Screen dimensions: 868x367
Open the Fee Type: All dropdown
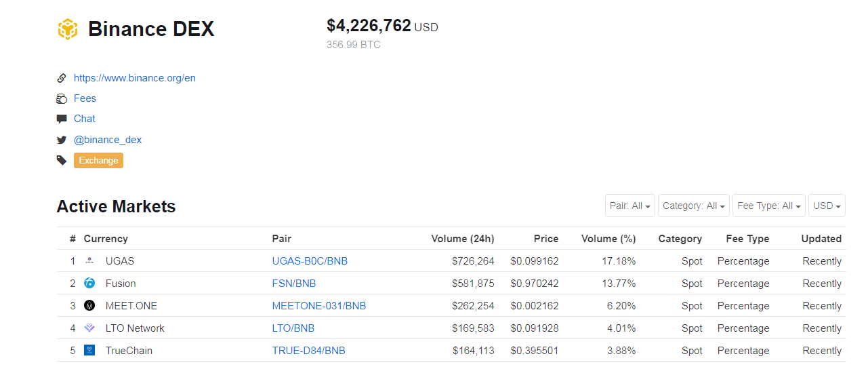click(x=769, y=206)
